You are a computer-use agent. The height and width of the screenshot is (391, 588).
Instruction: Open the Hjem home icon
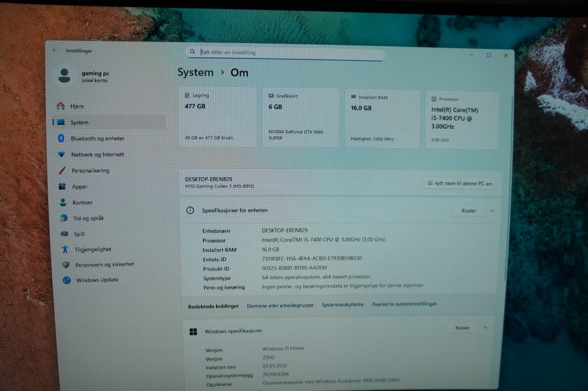61,106
